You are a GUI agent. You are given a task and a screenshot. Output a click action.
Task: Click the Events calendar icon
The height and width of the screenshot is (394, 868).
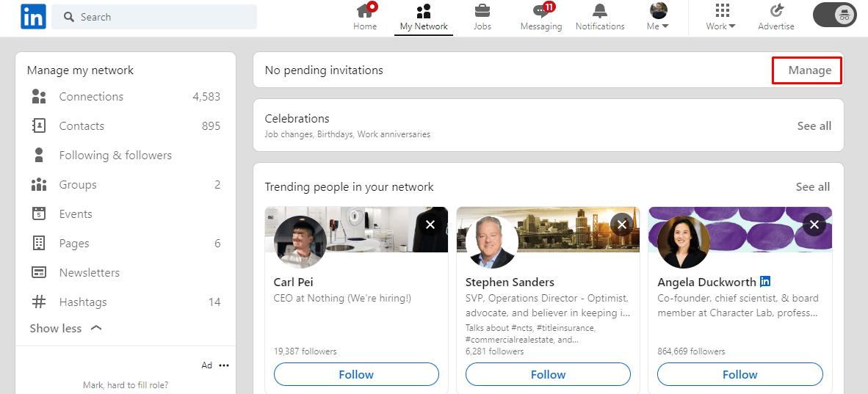(39, 214)
